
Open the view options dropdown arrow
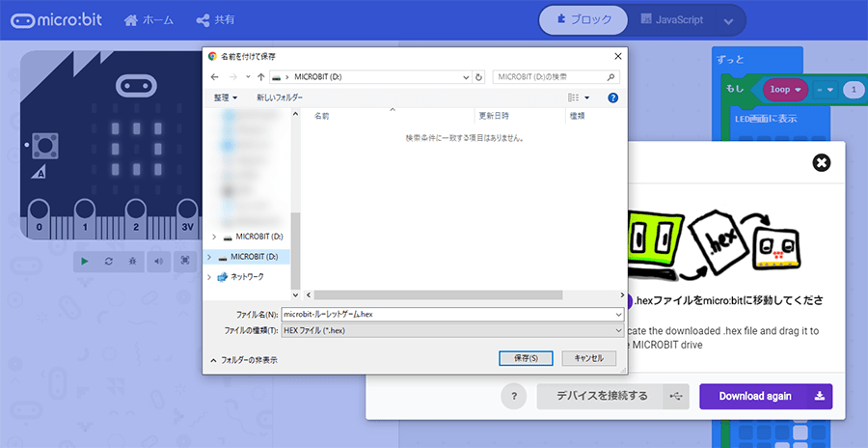[586, 98]
